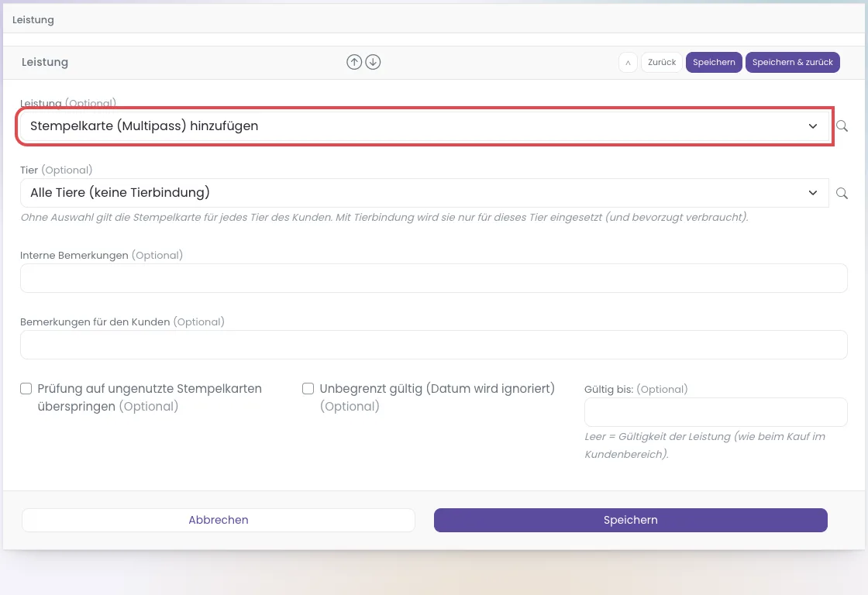Open the Leistung dropdown 'Stempelkarte (Multipass) hinzufügen'
Screen dimensions: 868x595
(424, 126)
